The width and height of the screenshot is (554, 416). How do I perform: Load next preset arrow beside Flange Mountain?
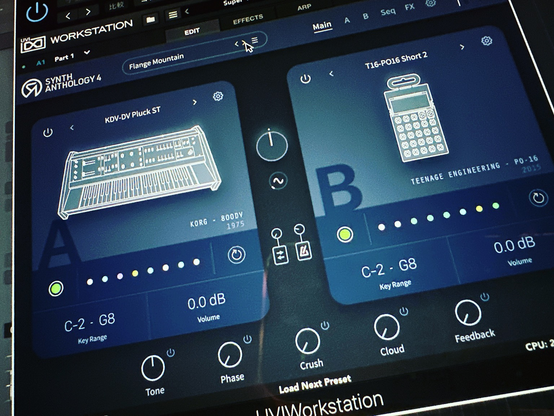[x=244, y=42]
